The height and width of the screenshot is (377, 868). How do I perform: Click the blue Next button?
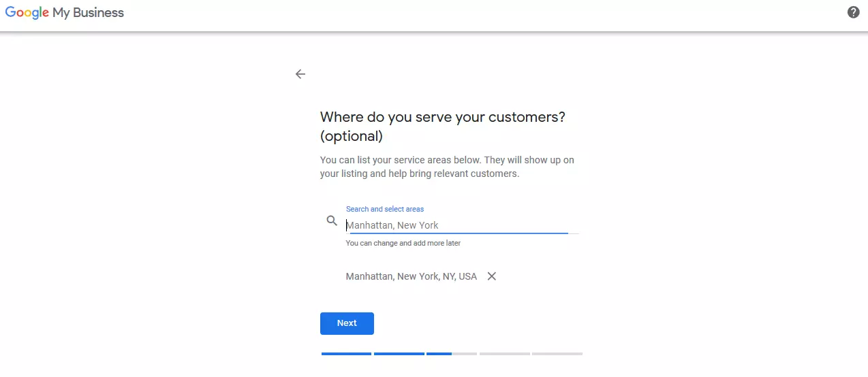(347, 323)
